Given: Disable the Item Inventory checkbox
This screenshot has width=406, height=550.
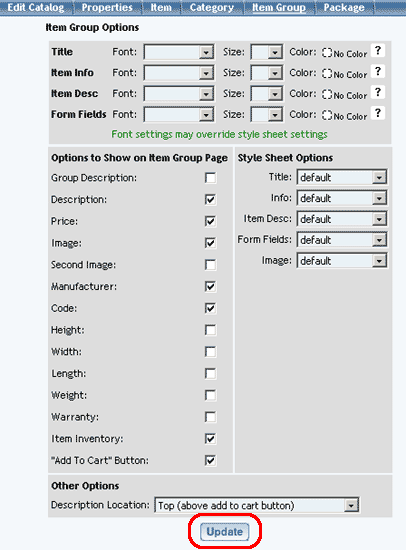Looking at the screenshot, I should (211, 439).
